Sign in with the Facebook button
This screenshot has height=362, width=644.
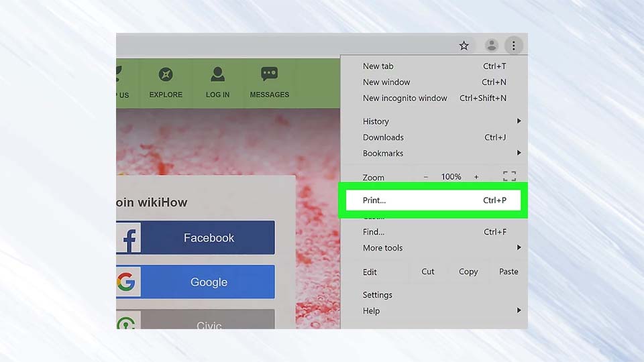[x=195, y=237]
